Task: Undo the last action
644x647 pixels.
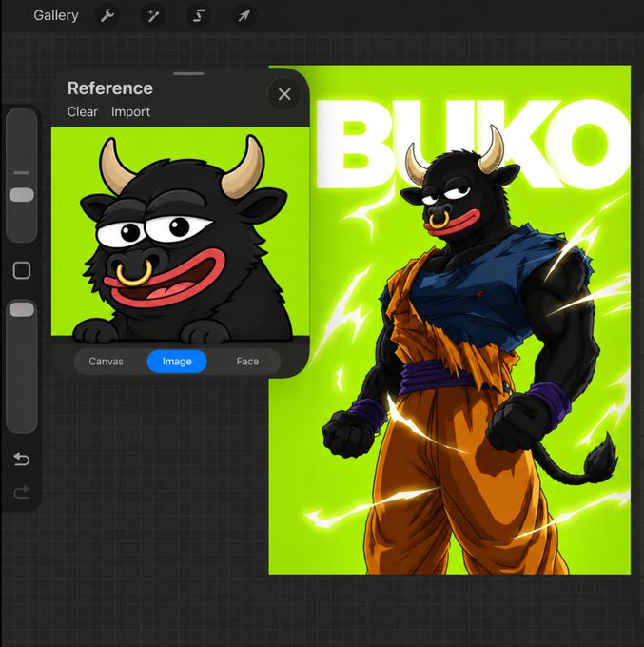Action: tap(22, 459)
